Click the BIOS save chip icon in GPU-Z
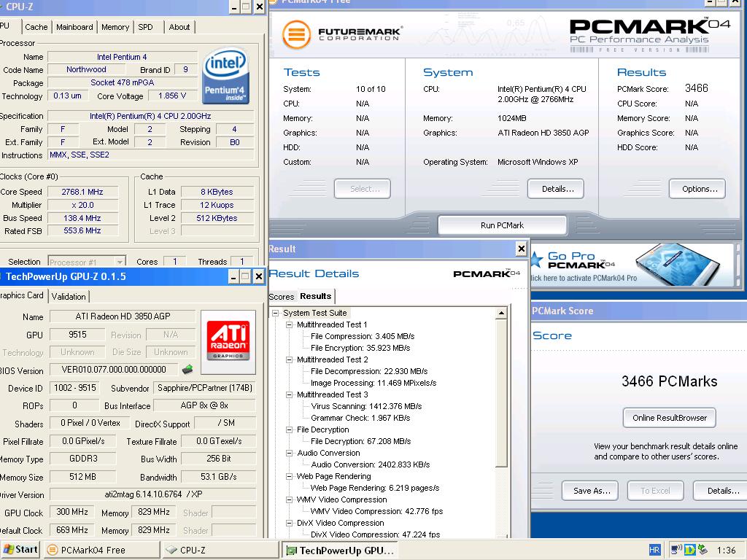Screen dimensions: 747x560 click(187, 369)
